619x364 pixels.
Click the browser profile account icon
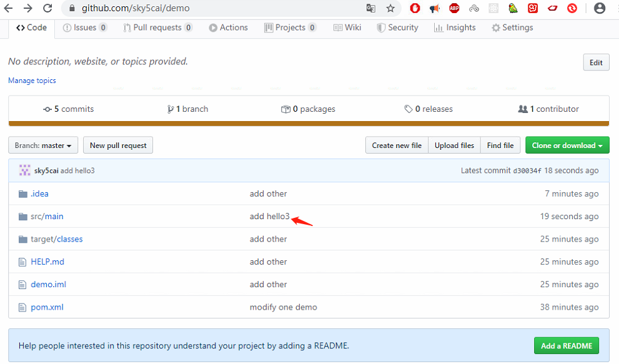click(600, 9)
